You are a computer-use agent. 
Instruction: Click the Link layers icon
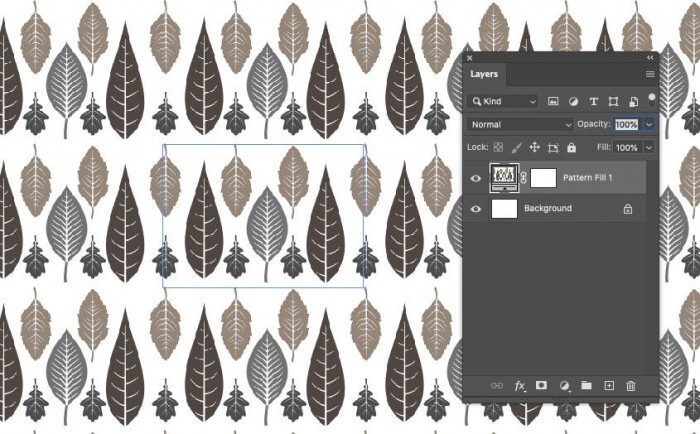[x=496, y=385]
